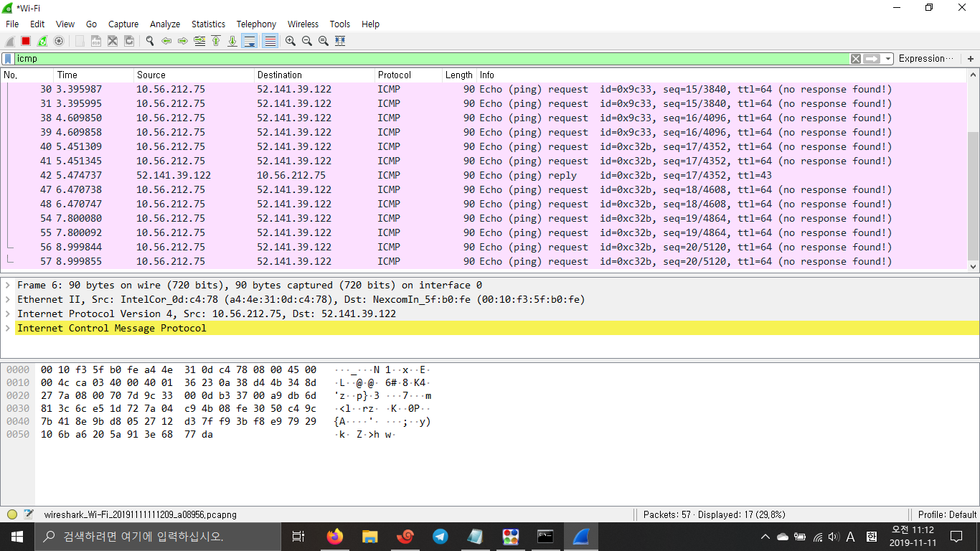Toggle packet list colorization
Viewport: 980px width, 551px height.
pos(269,41)
